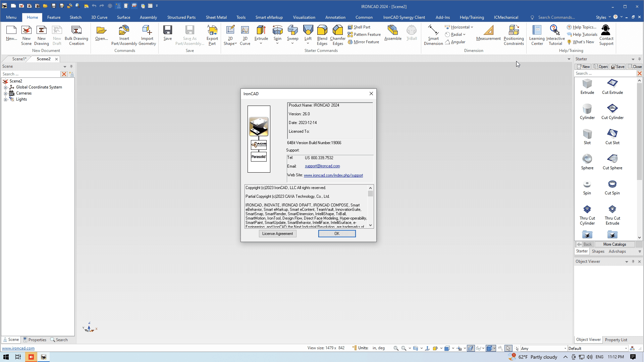Click the Blend Edges tool
The image size is (644, 362).
(x=322, y=35)
